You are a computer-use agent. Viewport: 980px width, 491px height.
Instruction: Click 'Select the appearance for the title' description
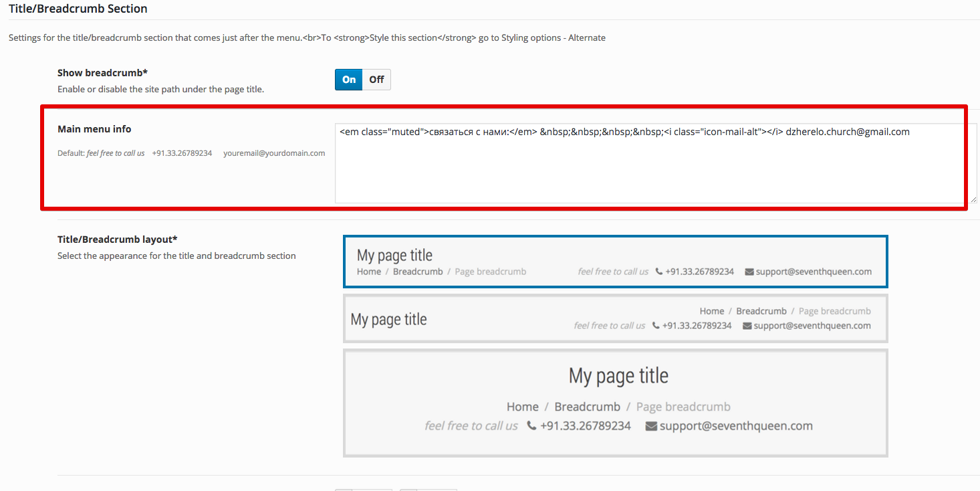click(x=176, y=256)
